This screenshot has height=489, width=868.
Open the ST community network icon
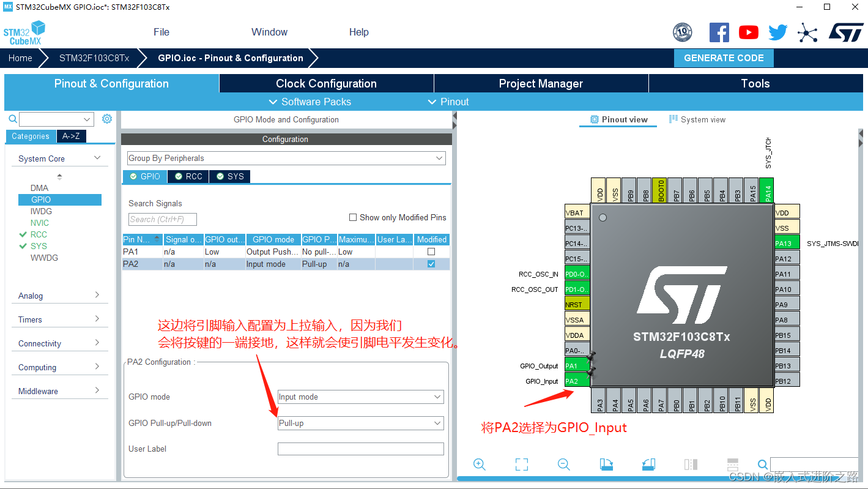tap(807, 32)
